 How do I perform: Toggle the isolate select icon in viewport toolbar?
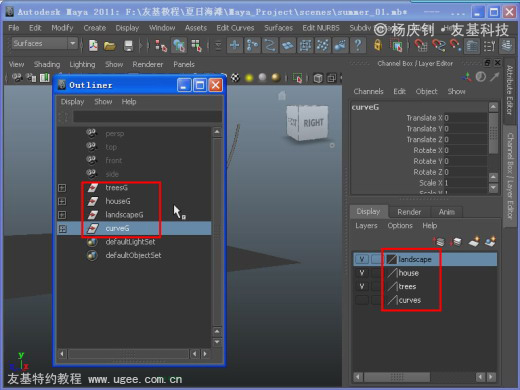click(297, 78)
